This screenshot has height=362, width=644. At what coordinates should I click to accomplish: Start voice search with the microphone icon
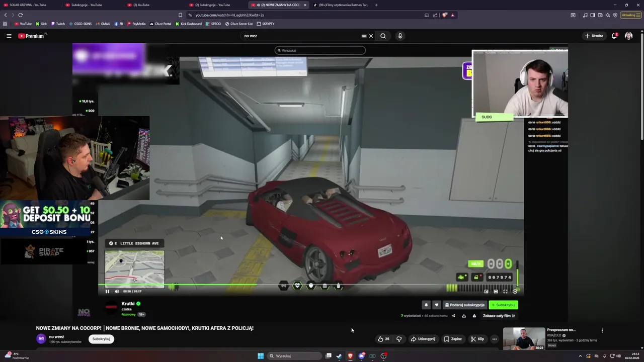[x=400, y=36]
